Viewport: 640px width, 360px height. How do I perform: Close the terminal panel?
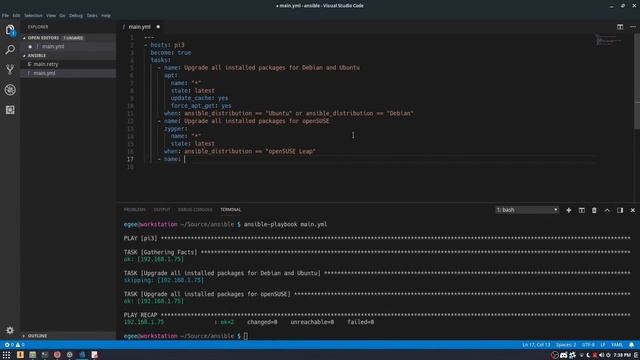633,210
